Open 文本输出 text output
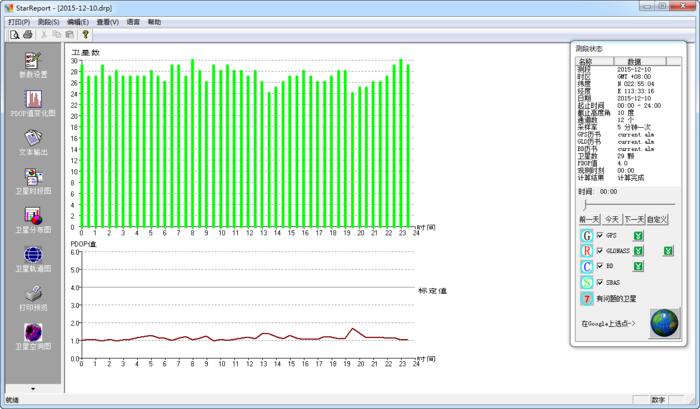 (x=32, y=138)
